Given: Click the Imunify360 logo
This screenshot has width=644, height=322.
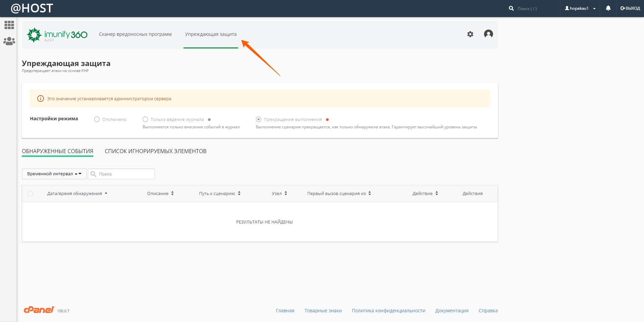Looking at the screenshot, I should tap(57, 35).
